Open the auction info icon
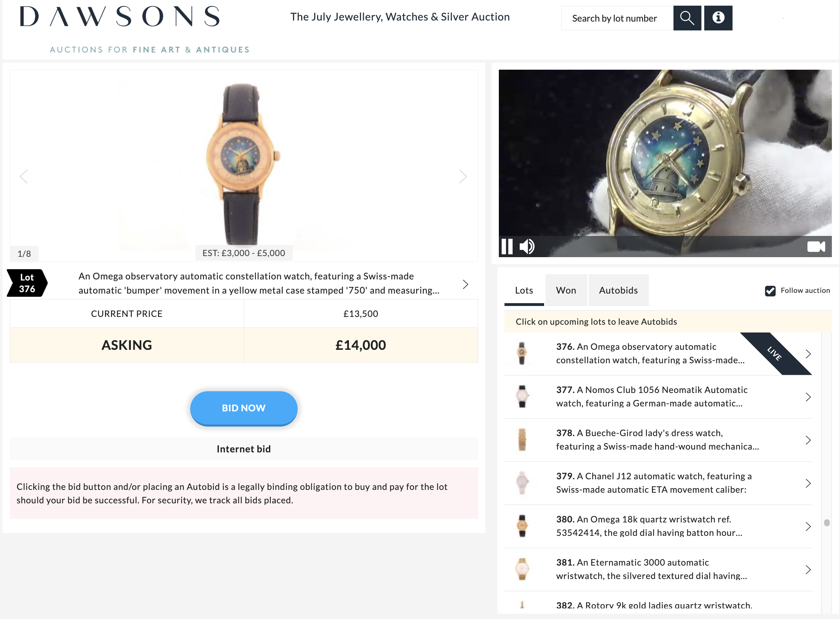Screen dimensions: 840x619 click(718, 18)
